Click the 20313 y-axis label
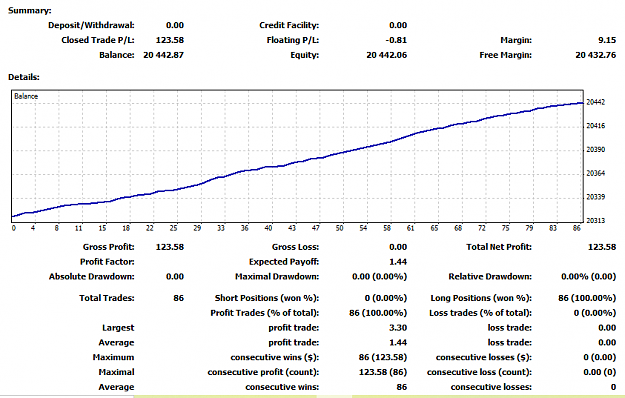625x398 pixels. 596,221
